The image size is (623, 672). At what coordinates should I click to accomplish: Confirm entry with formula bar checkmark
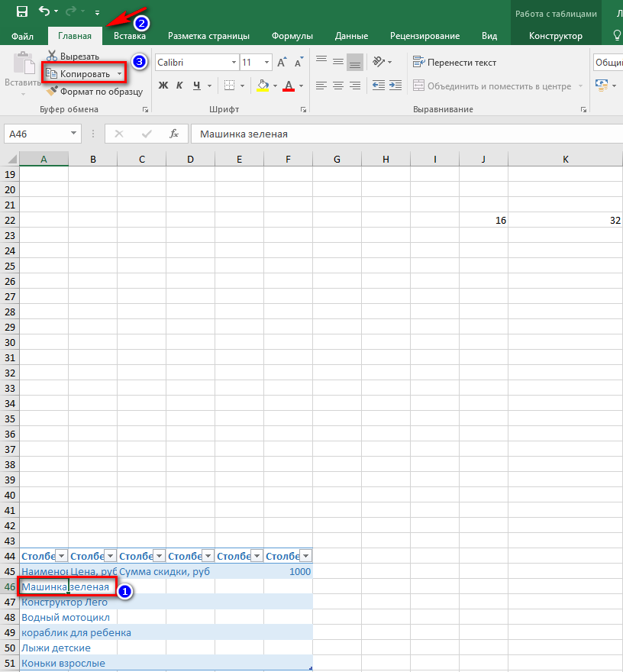147,134
